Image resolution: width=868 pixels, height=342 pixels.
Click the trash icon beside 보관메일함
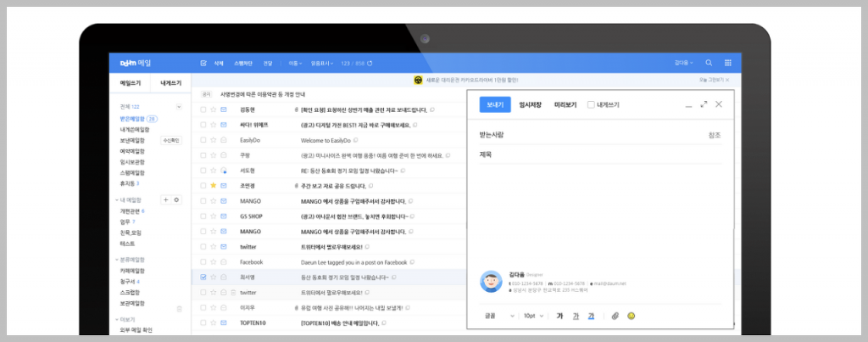179,309
